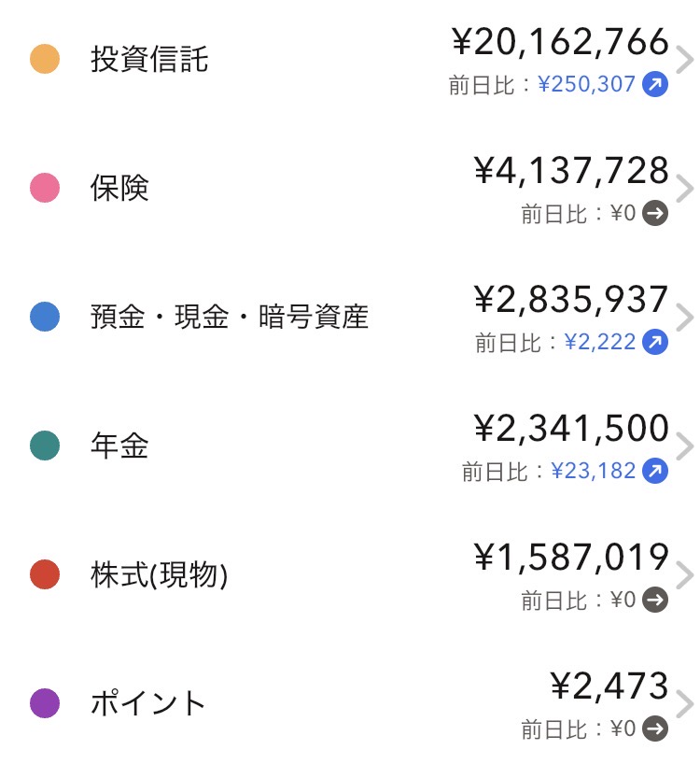Image resolution: width=700 pixels, height=778 pixels.
Task: Click the blue up-arrow icon beside 投資信託 change
Action: point(656,85)
